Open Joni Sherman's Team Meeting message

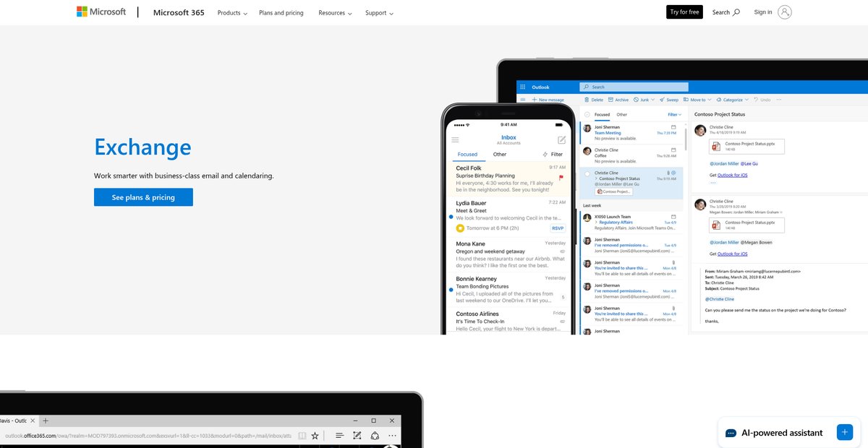(x=631, y=133)
